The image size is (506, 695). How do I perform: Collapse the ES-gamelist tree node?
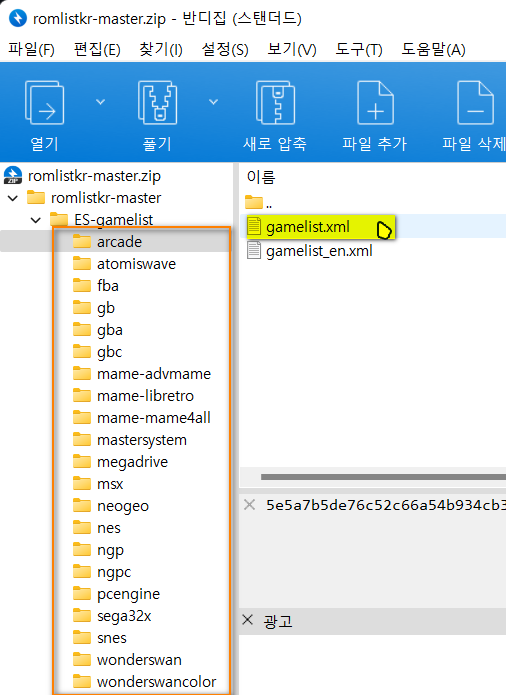[36, 220]
